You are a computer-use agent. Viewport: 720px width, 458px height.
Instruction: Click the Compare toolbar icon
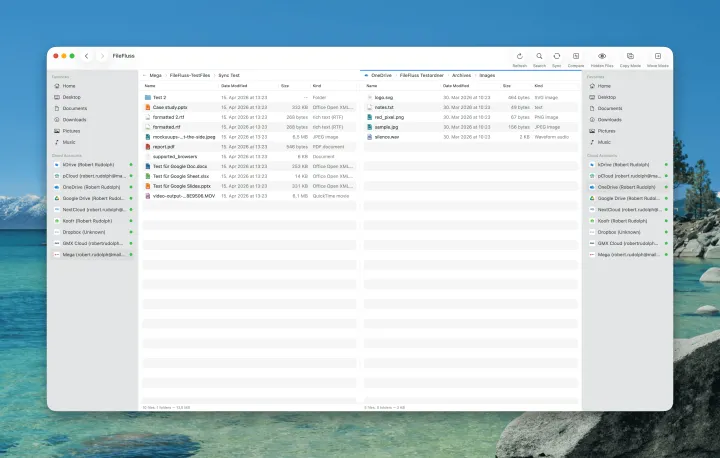576,56
